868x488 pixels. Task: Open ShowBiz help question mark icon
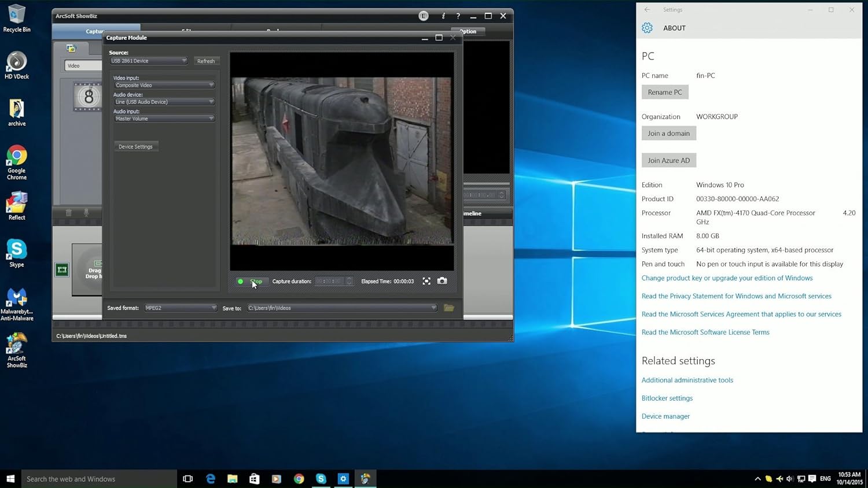coord(458,16)
